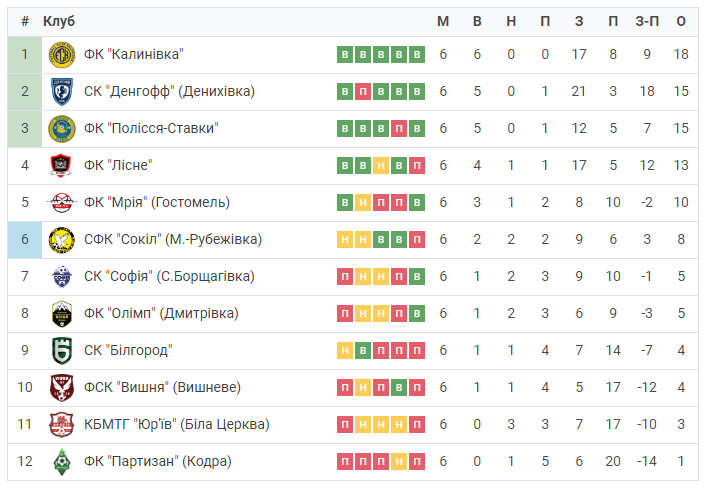The width and height of the screenshot is (707, 488).
Task: Click the З-П goal difference column header
Action: pos(647,21)
